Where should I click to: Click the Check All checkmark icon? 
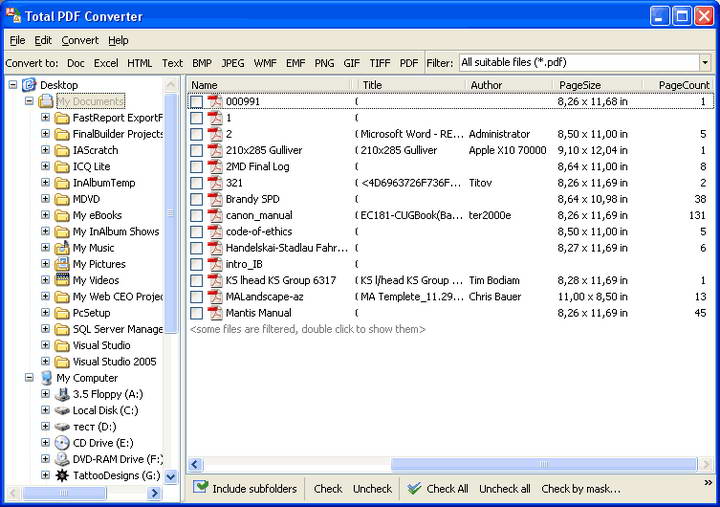414,489
